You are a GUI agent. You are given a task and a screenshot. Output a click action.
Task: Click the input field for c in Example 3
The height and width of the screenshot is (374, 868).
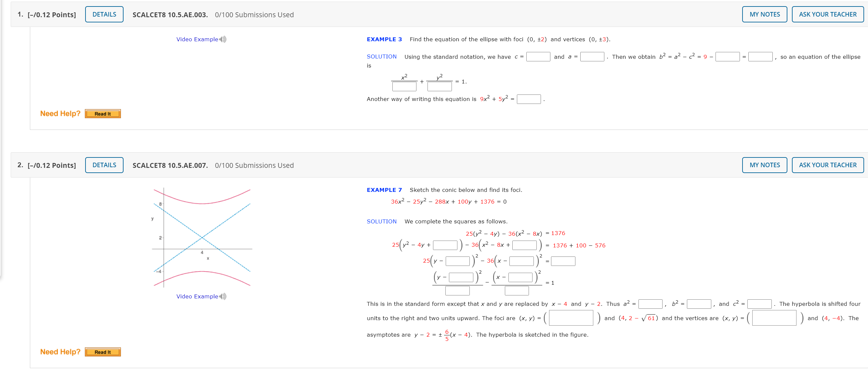pyautogui.click(x=538, y=56)
